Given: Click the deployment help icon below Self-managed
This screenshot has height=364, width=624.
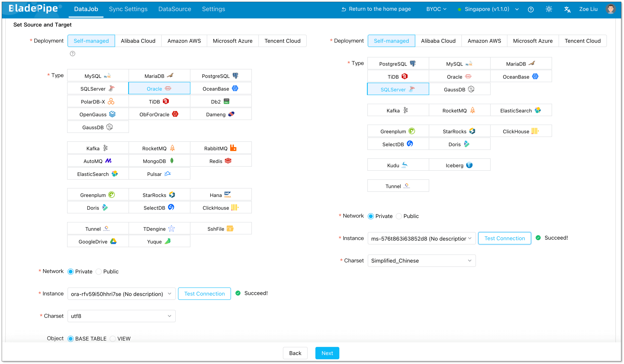Looking at the screenshot, I should coord(72,54).
